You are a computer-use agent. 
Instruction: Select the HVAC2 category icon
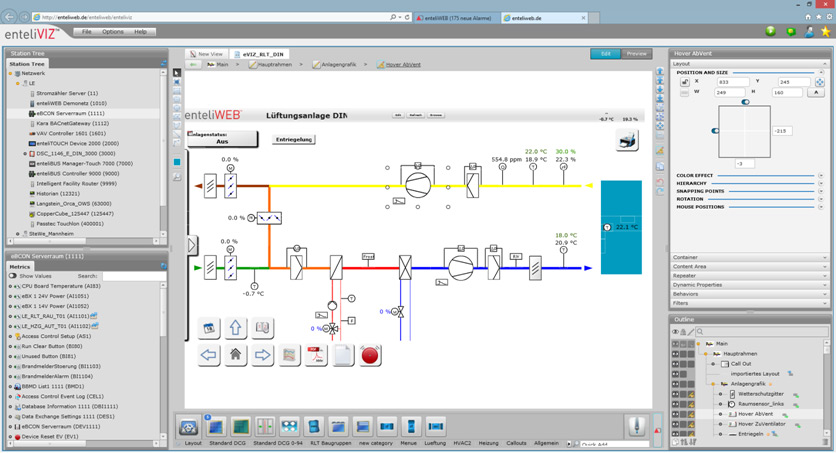[x=363, y=427]
